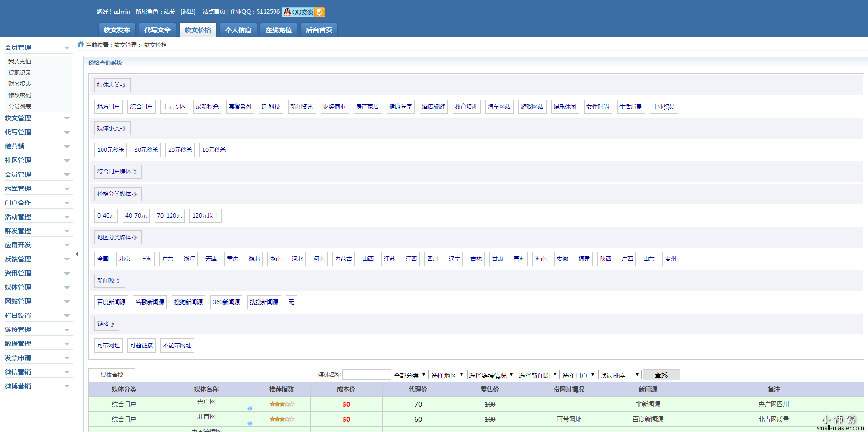This screenshot has width=868, height=432.
Task: Select the 可带网址 link filter
Action: pos(109,346)
